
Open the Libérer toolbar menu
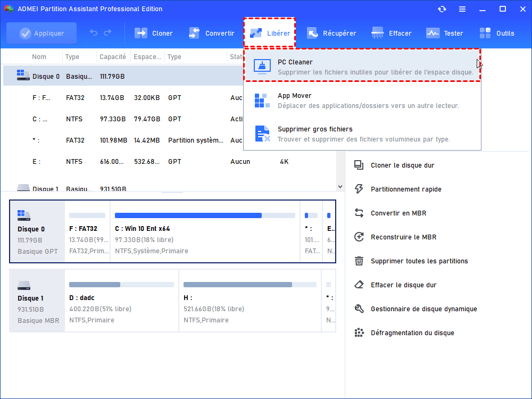click(270, 33)
